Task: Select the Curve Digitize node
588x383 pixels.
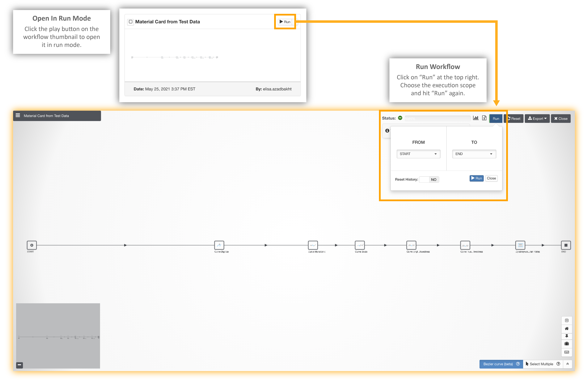Action: tap(219, 245)
